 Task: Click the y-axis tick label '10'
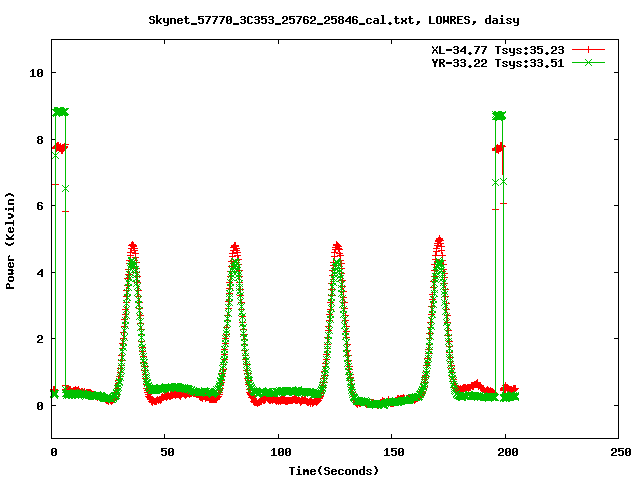36,73
